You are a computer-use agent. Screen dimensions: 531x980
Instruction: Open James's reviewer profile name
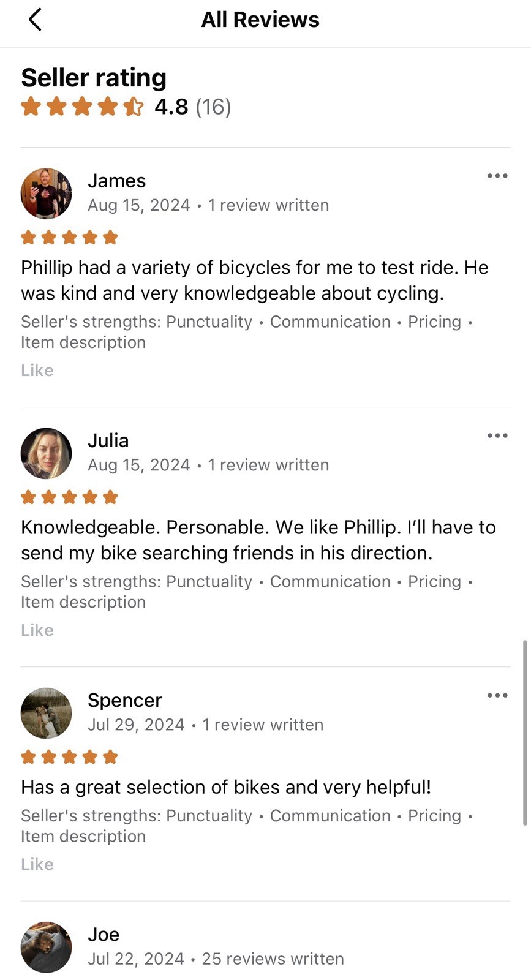coord(117,181)
